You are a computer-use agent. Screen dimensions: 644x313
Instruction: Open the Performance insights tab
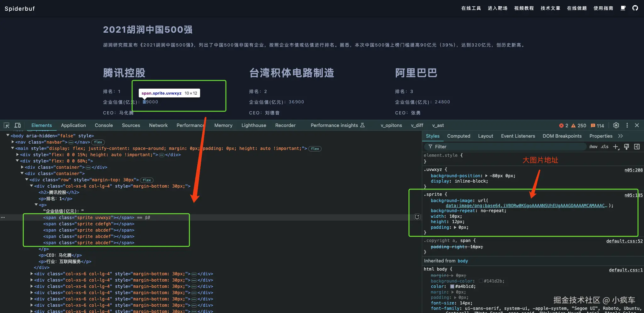[x=338, y=125]
